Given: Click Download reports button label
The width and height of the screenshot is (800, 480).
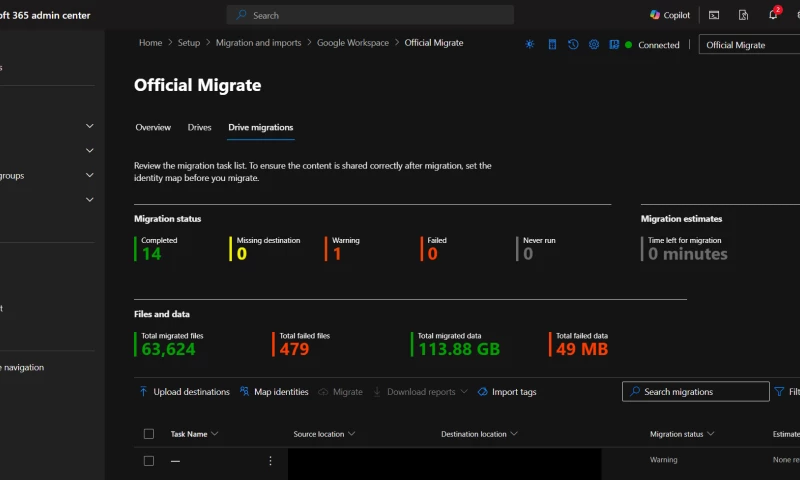Looking at the screenshot, I should point(421,392).
